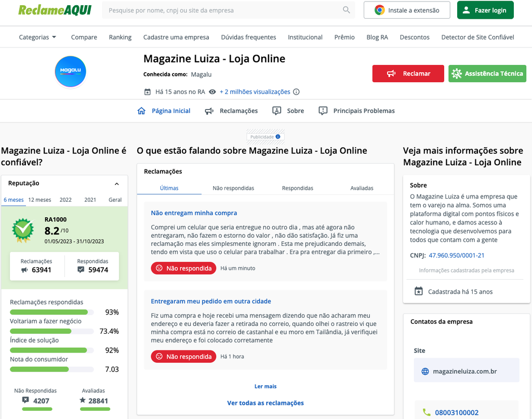Screen dimensions: 532x419
Task: Go to Cadastre uma empresa
Action: pos(176,37)
